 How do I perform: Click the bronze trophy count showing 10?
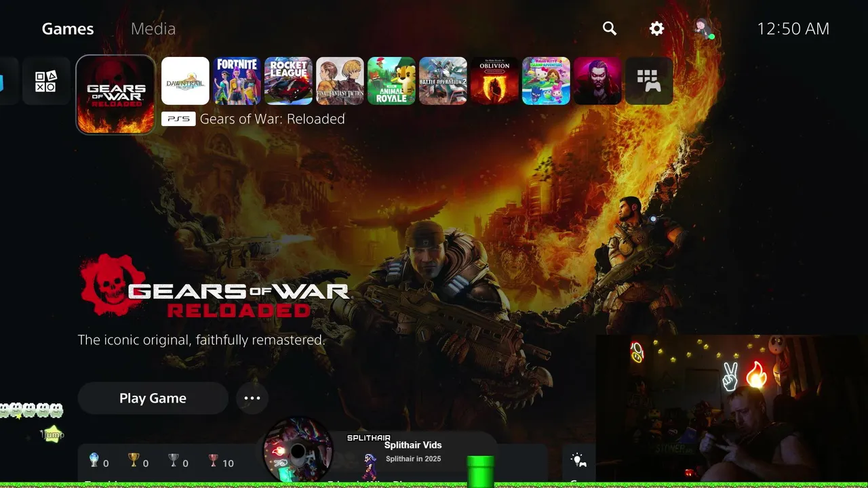point(221,462)
